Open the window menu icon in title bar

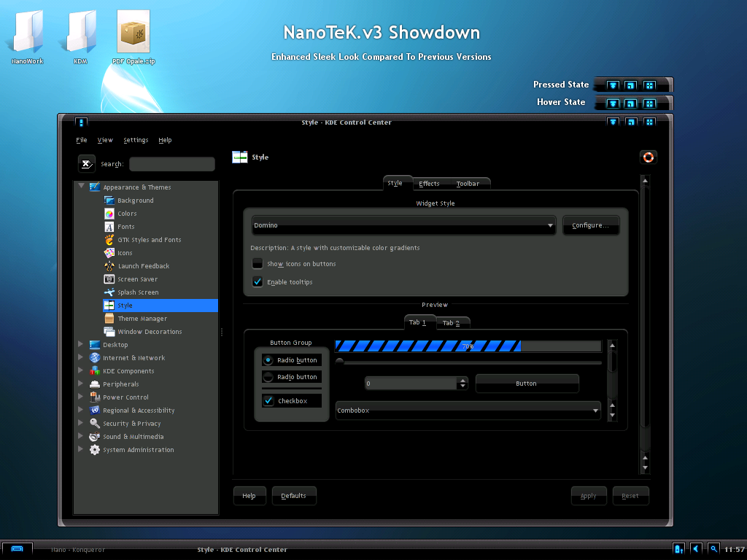click(x=81, y=122)
